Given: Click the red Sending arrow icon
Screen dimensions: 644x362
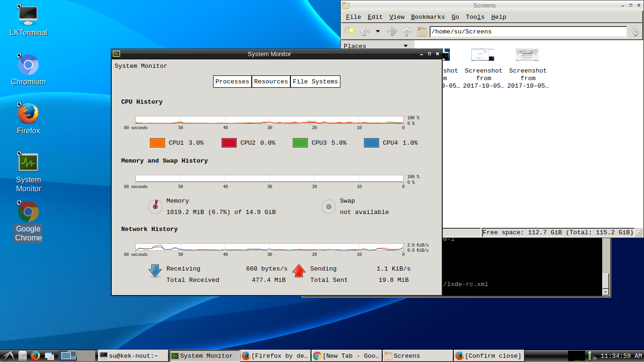Looking at the screenshot, I should tap(299, 271).
